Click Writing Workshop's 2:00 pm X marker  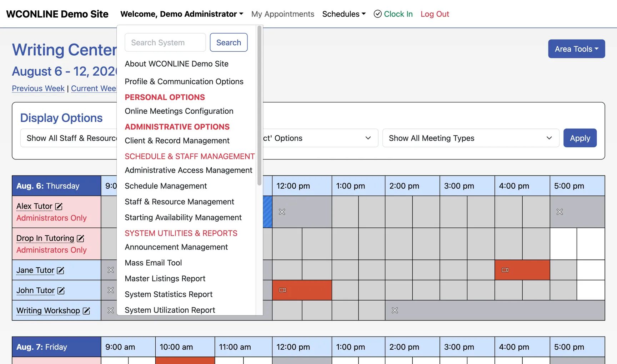coord(395,310)
